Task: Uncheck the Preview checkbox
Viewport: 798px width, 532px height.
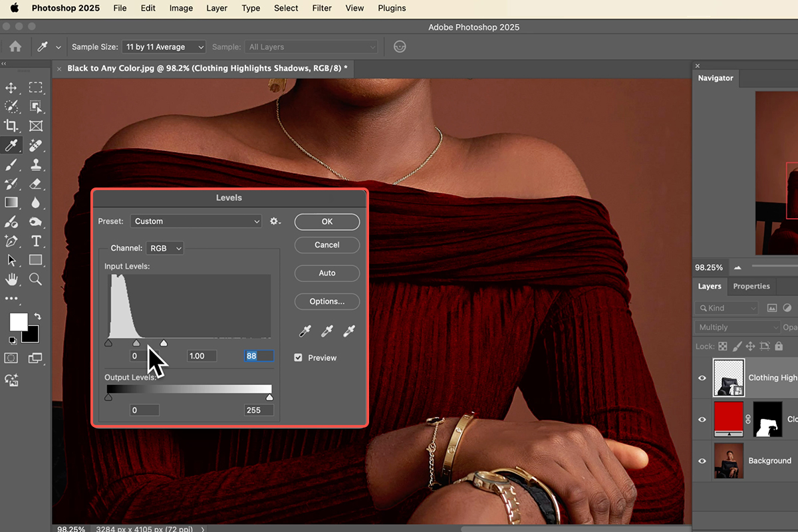Action: [x=299, y=358]
